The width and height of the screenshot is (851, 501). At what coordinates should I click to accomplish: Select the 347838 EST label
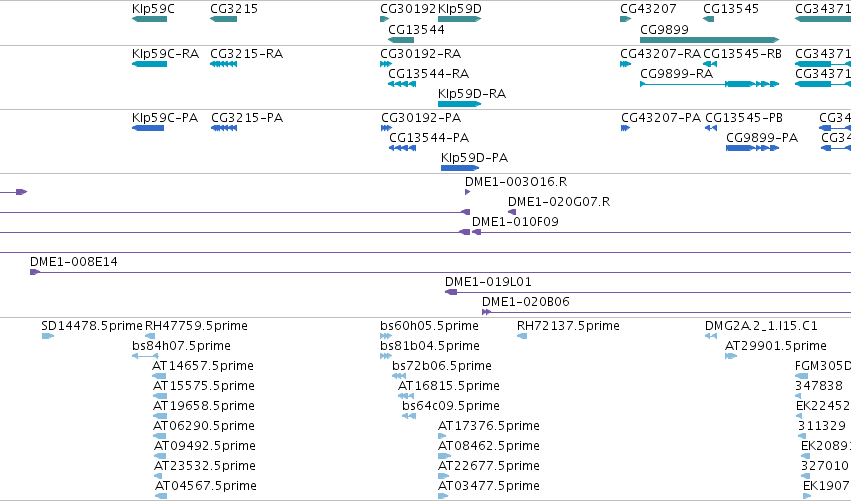coord(819,386)
